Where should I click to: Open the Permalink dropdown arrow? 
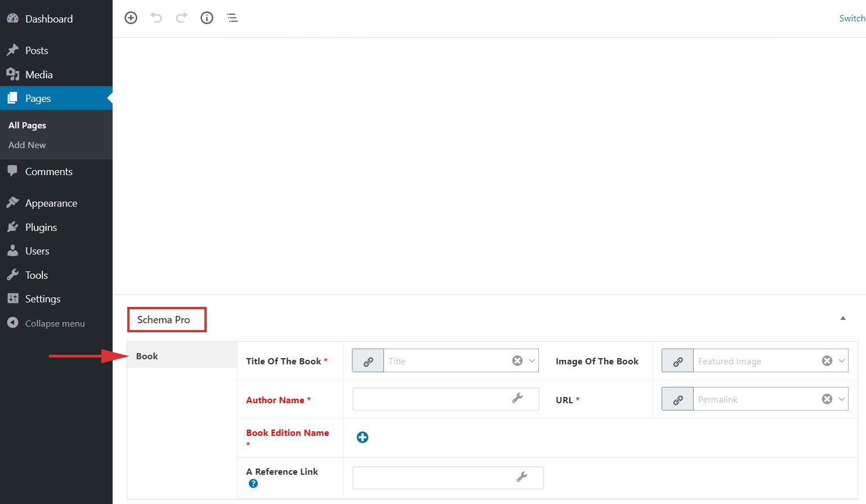(841, 399)
